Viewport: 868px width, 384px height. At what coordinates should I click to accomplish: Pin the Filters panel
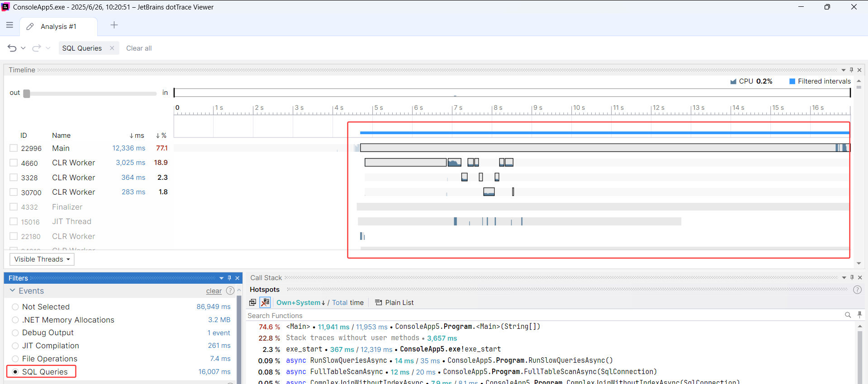229,278
